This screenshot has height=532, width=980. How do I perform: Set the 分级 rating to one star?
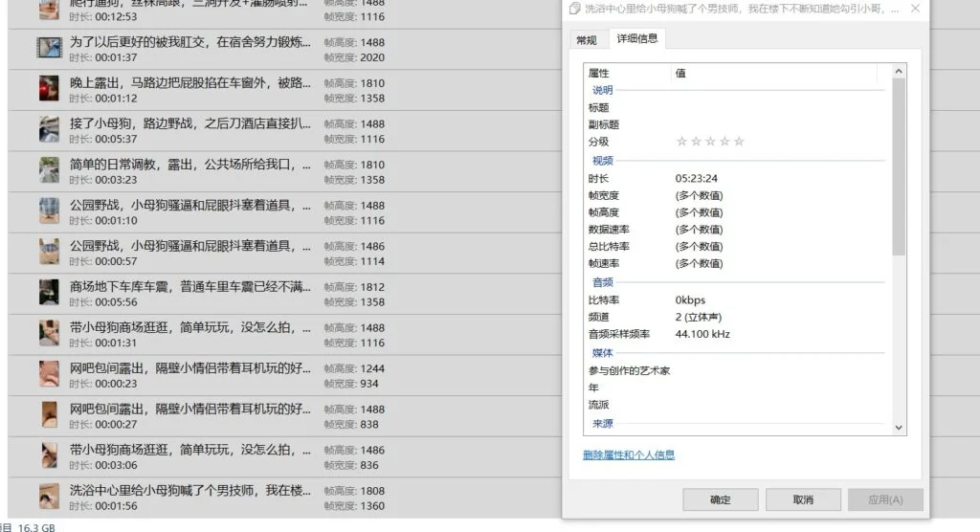click(681, 142)
